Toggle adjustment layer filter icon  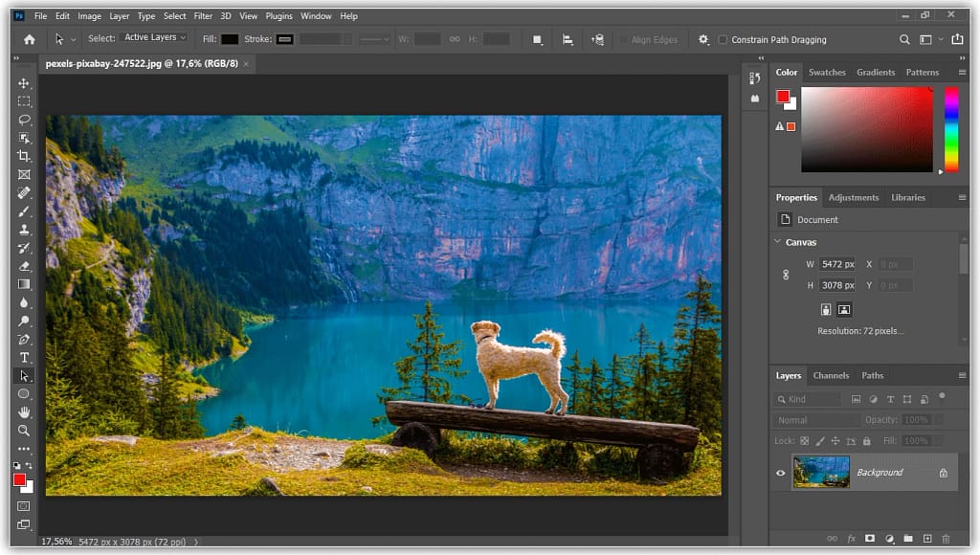[x=873, y=399]
